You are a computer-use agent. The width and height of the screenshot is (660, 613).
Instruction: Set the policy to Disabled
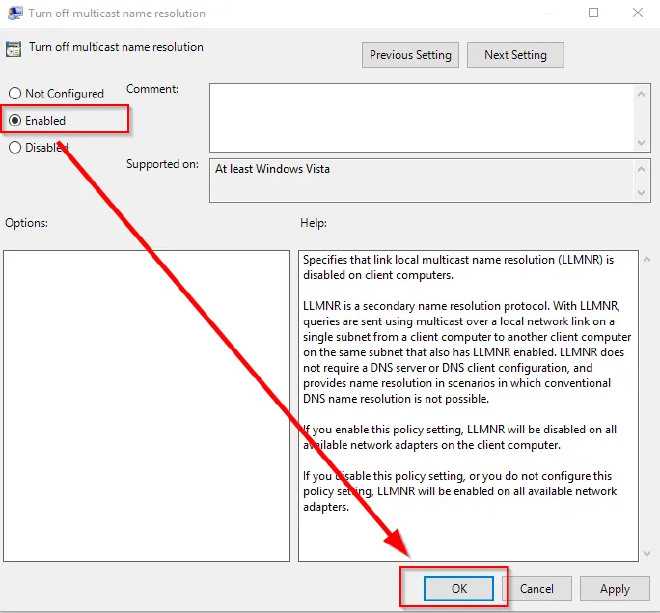pos(15,148)
